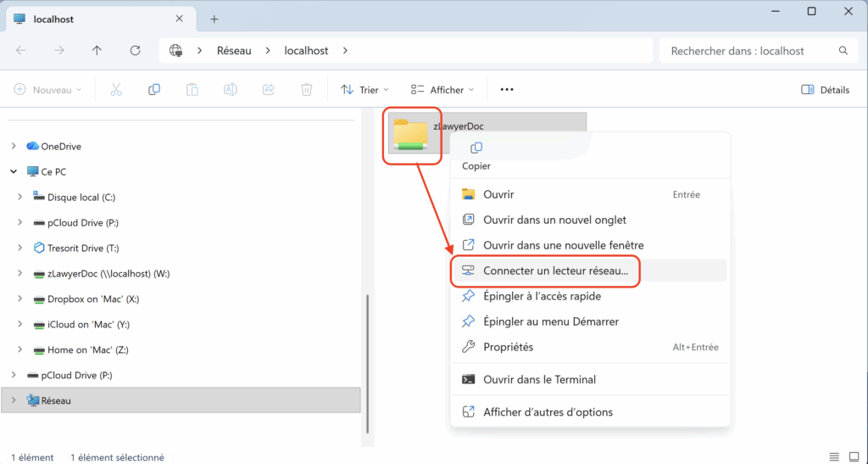Select Ouvrir dans le Terminal
This screenshot has height=464, width=868.
[x=539, y=379]
